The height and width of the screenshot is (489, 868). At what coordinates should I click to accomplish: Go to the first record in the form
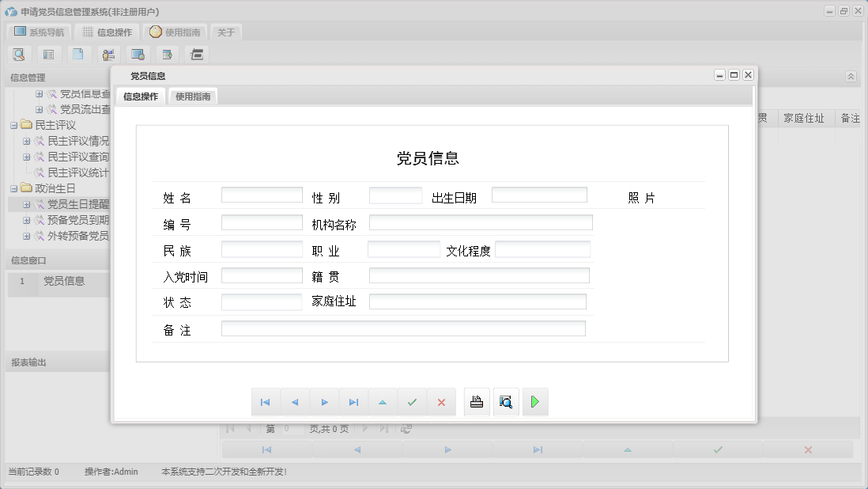click(x=266, y=401)
